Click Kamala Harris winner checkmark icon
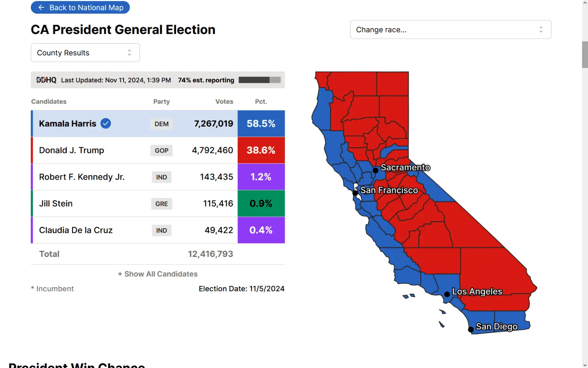The width and height of the screenshot is (588, 368). 106,124
